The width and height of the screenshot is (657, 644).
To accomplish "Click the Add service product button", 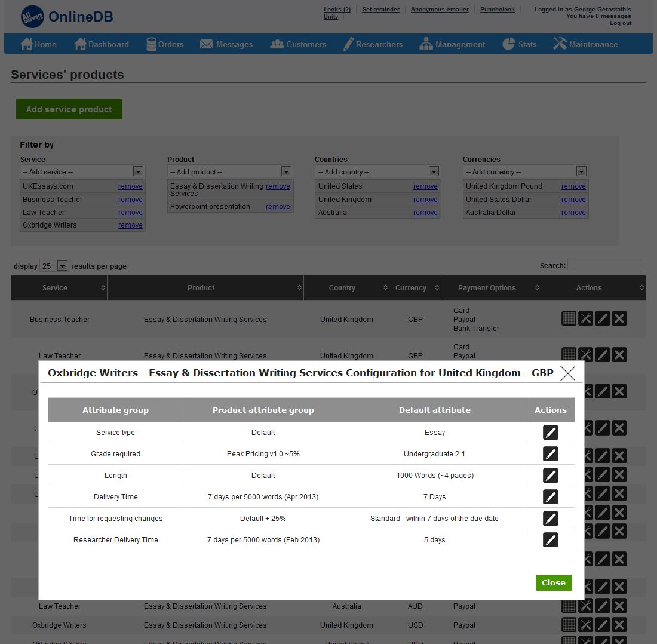I will pyautogui.click(x=69, y=109).
